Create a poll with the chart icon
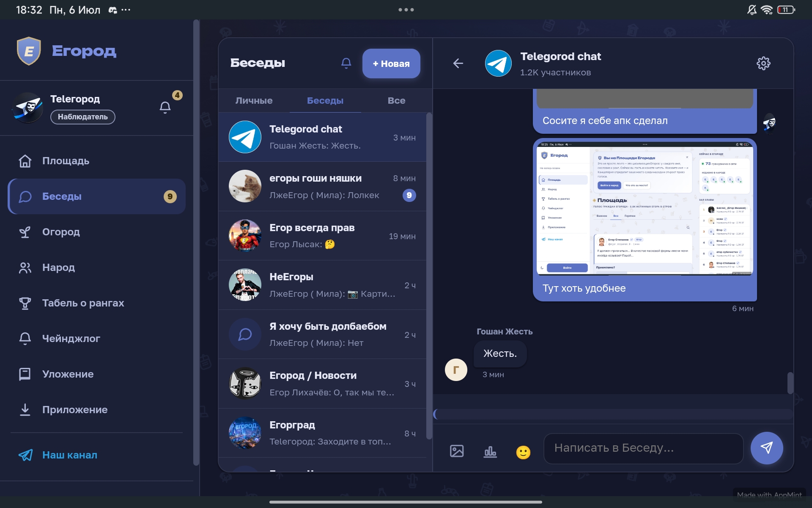 point(490,452)
